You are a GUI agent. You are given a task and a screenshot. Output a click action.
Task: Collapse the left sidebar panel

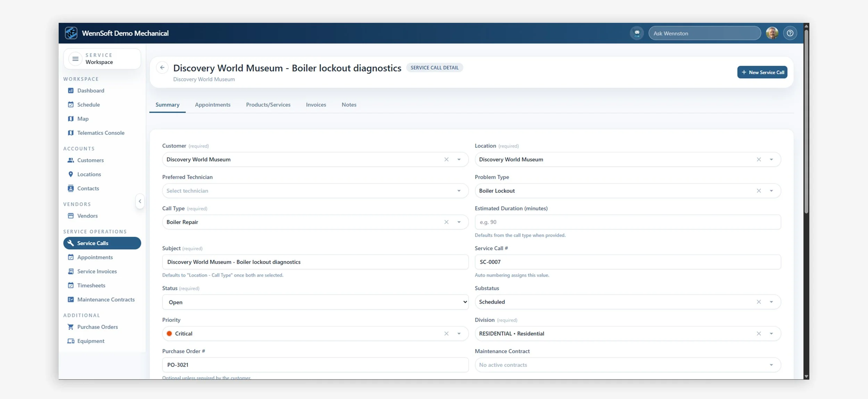pyautogui.click(x=140, y=201)
